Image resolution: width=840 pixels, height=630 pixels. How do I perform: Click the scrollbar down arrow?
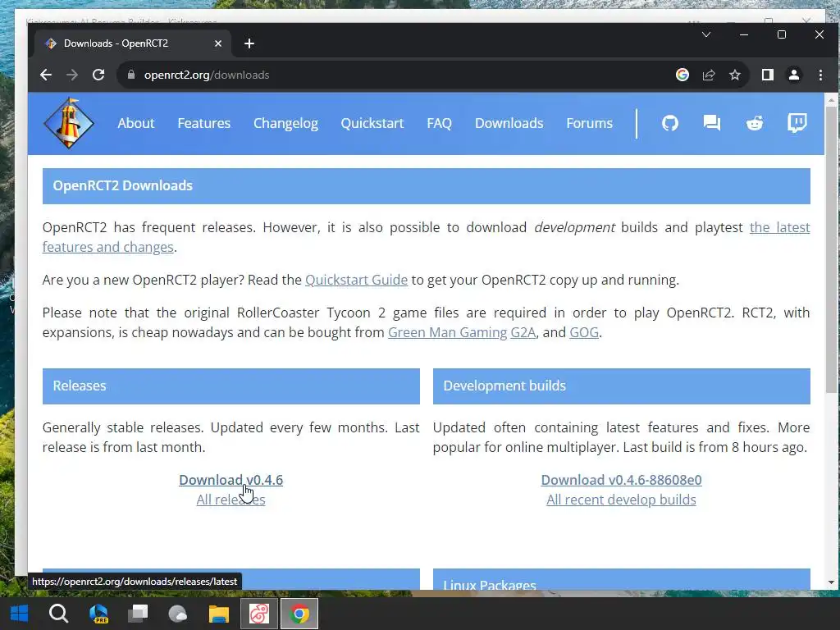[831, 582]
